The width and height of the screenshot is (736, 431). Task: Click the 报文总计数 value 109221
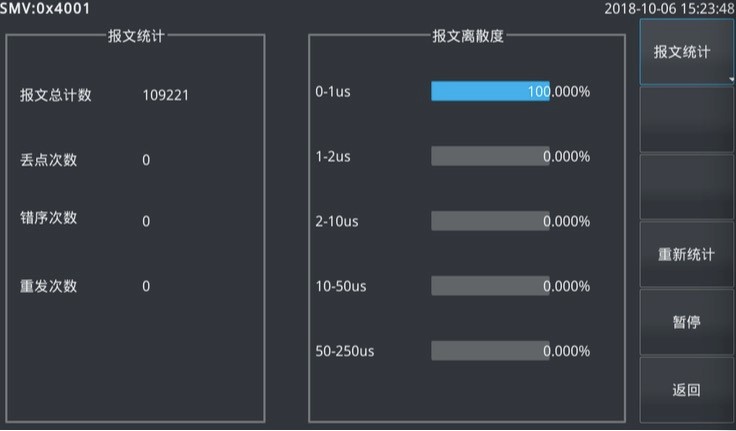(166, 96)
